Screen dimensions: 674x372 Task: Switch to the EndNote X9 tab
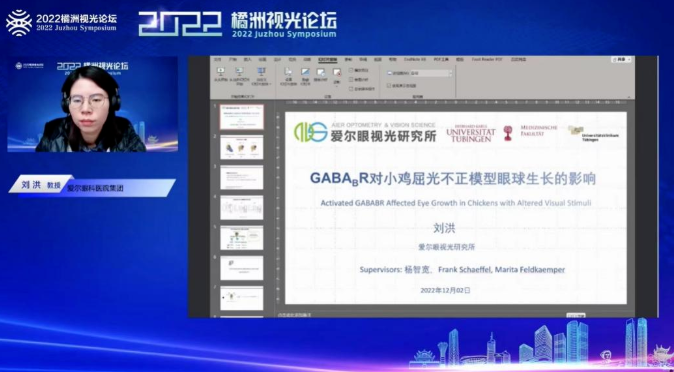pyautogui.click(x=414, y=59)
